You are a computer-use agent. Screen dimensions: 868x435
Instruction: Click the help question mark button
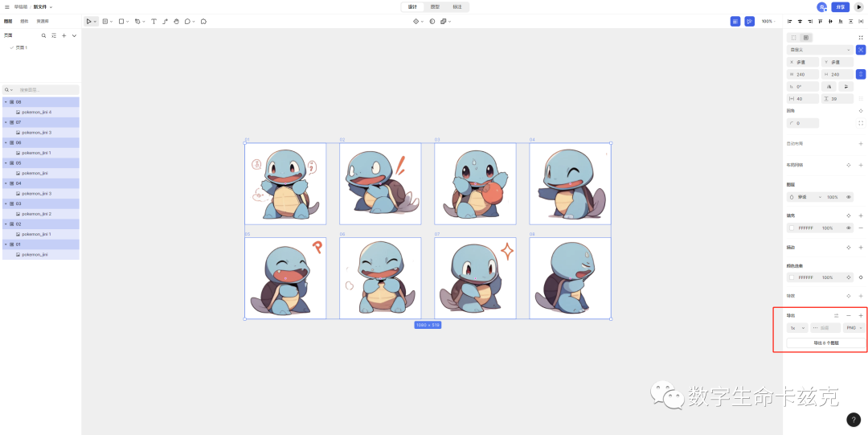point(853,420)
